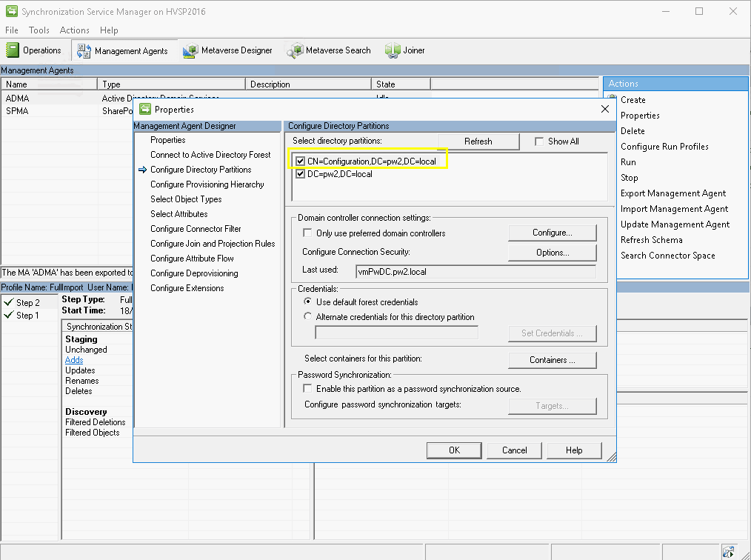Switch to Management Agents view

coord(124,50)
